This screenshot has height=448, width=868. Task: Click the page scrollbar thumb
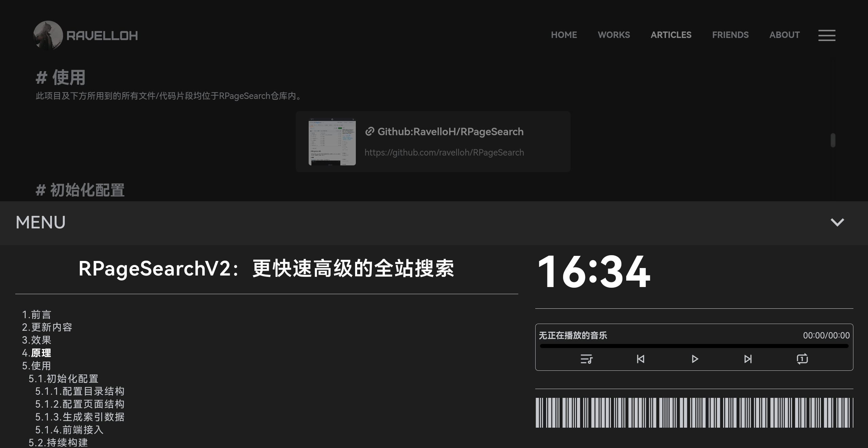click(833, 140)
